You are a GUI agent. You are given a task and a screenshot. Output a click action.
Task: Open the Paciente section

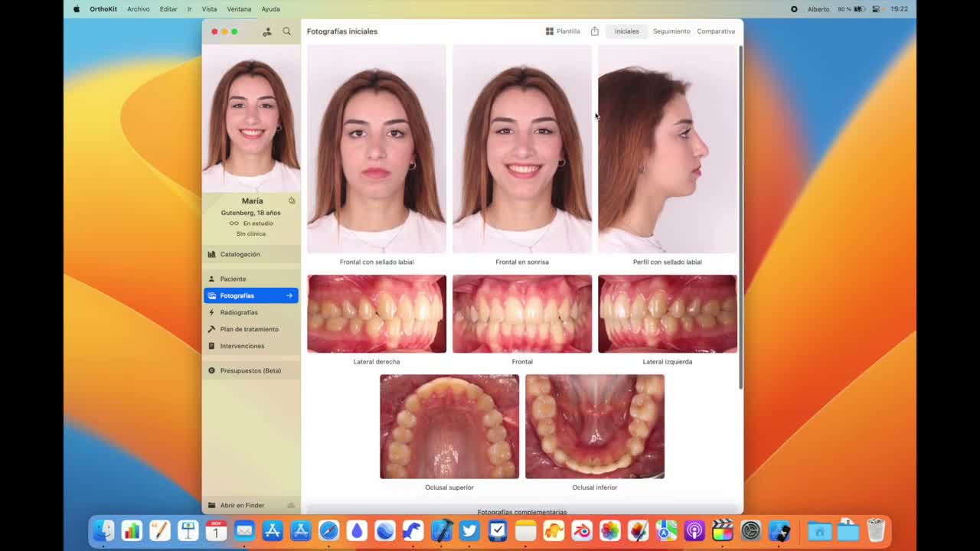click(x=251, y=279)
